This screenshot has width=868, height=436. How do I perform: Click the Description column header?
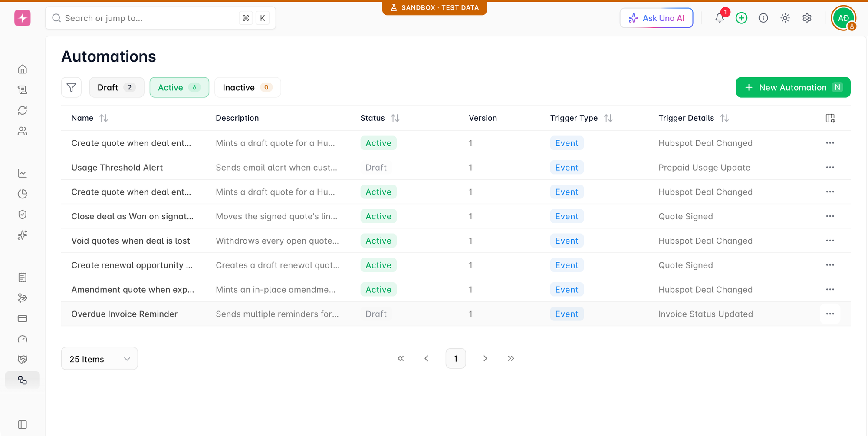[237, 118]
